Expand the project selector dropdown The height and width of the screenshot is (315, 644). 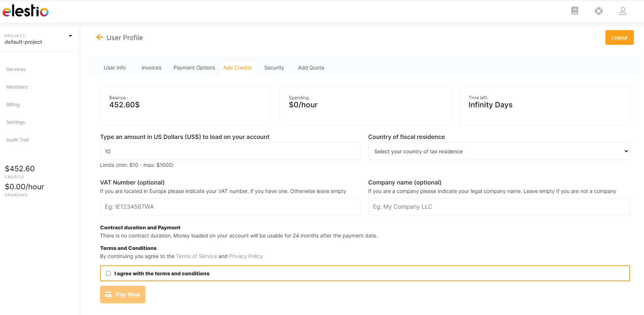(70, 36)
